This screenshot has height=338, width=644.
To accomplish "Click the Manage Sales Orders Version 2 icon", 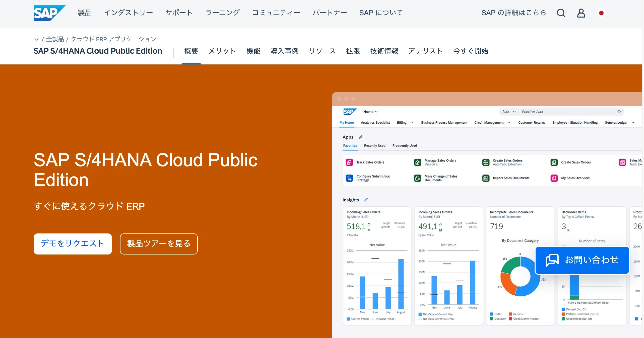I will pyautogui.click(x=417, y=162).
